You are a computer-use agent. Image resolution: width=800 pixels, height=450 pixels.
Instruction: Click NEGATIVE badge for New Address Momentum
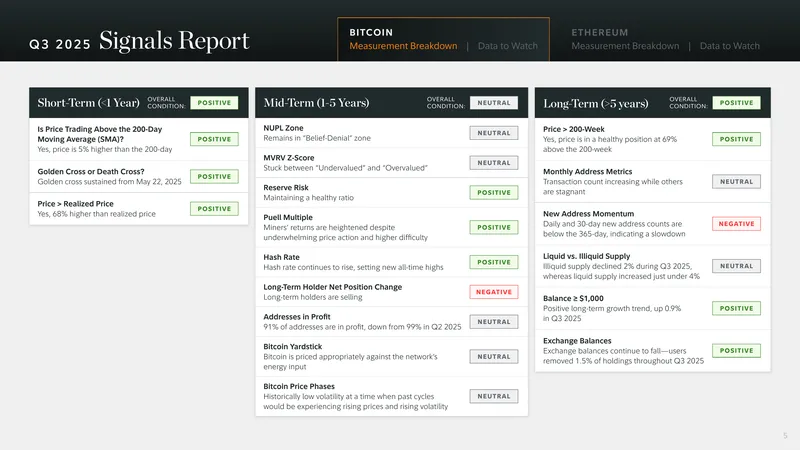736,223
